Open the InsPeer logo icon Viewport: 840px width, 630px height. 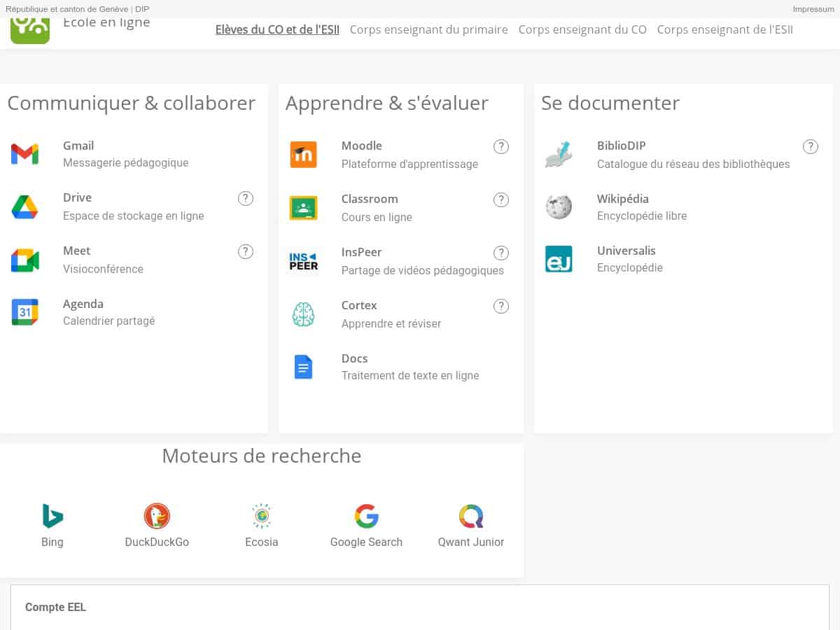tap(303, 261)
